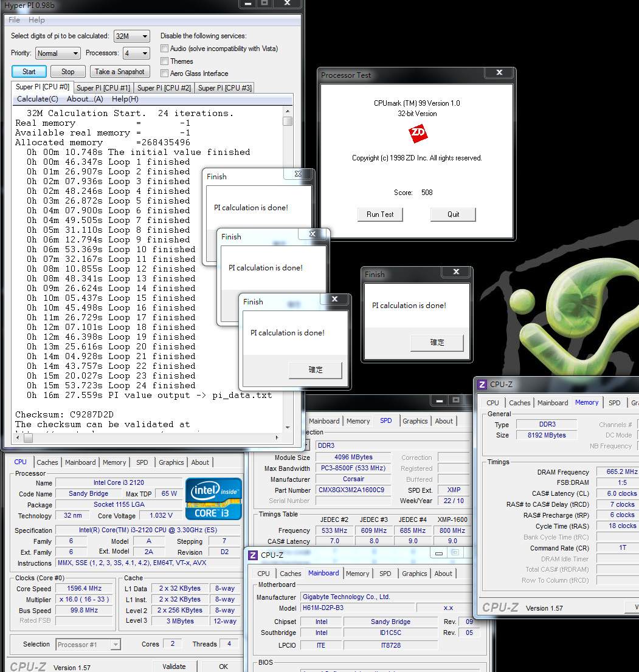Viewport: 639px width, 672px height.
Task: Click Memory Size value 8192 MBytes
Action: click(x=547, y=435)
